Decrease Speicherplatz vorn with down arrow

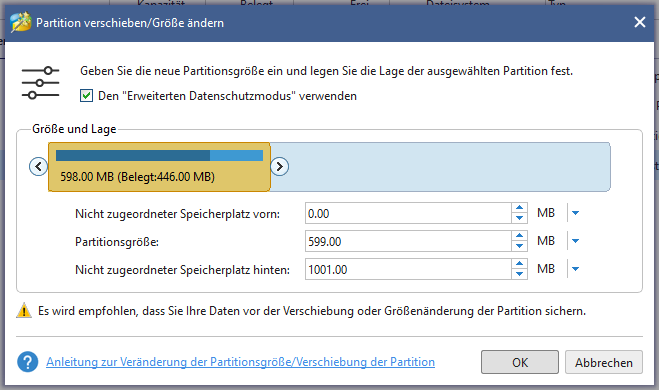coord(519,218)
